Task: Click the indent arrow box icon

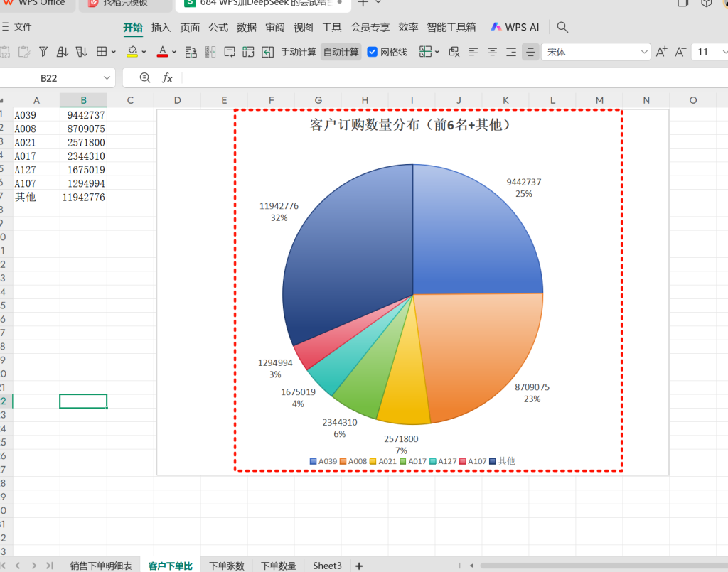Action: (x=267, y=52)
